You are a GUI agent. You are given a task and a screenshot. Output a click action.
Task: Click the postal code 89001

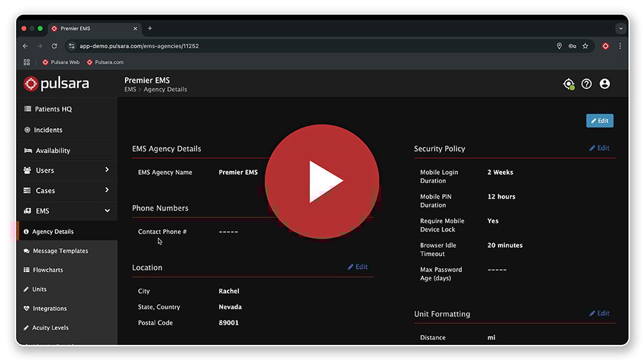pyautogui.click(x=229, y=323)
